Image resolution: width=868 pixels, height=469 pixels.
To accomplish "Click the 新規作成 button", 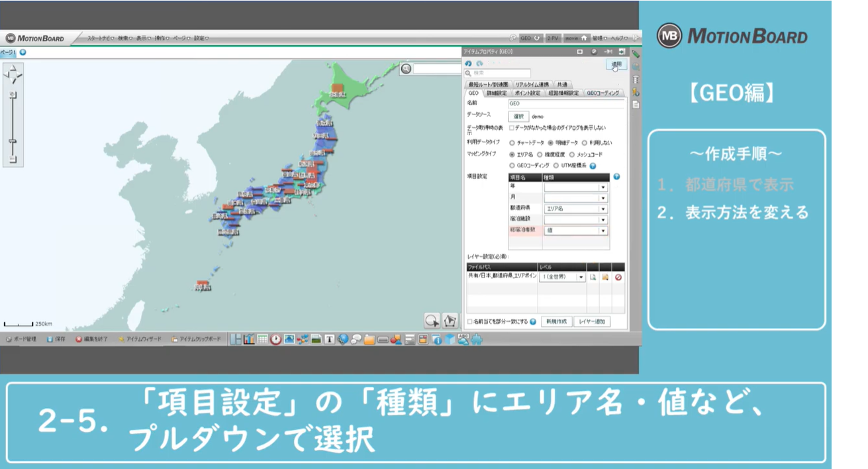I will point(556,321).
